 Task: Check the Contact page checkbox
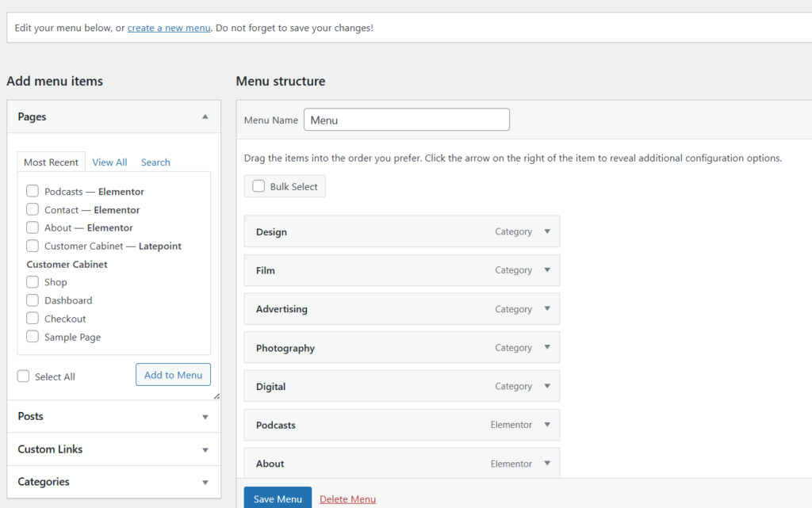coord(32,209)
